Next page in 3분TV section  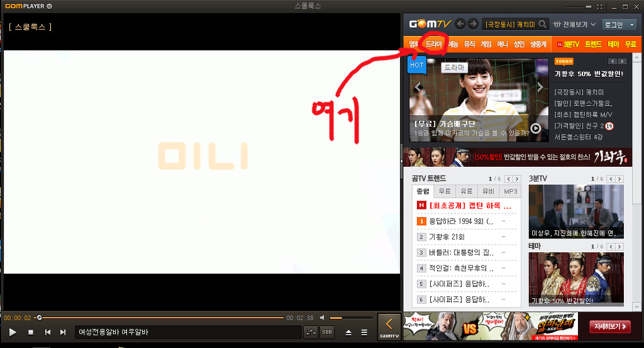pyautogui.click(x=619, y=179)
